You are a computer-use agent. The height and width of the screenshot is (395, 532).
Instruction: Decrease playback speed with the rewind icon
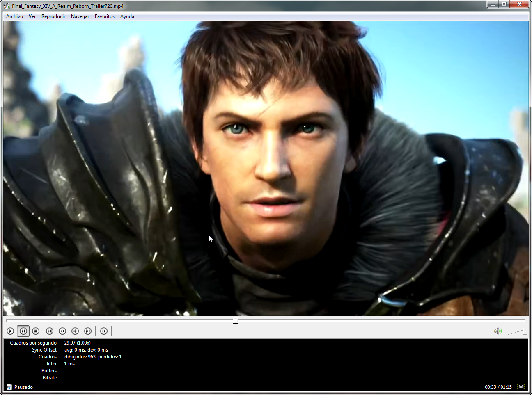tap(62, 331)
